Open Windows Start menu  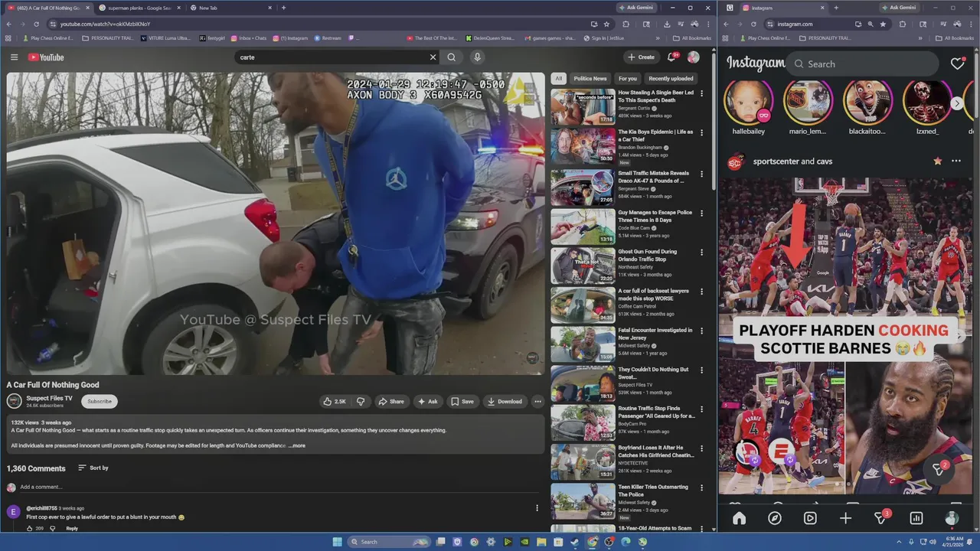tap(337, 542)
